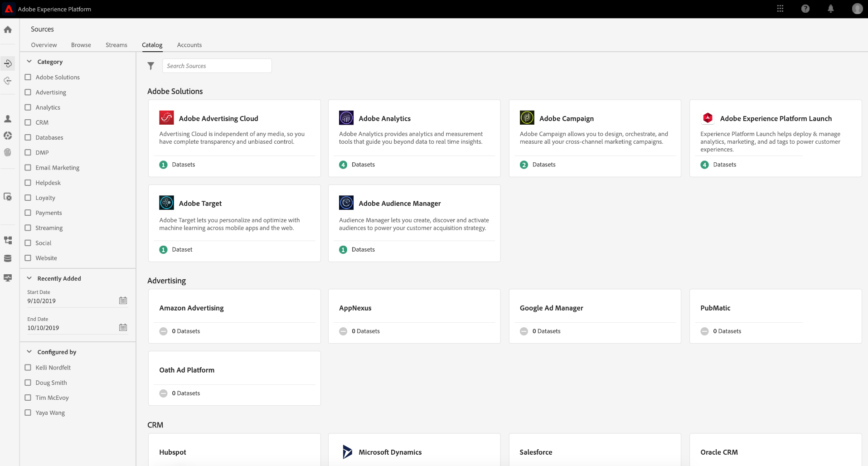Open the notifications bell
This screenshot has height=466, width=868.
(x=831, y=9)
